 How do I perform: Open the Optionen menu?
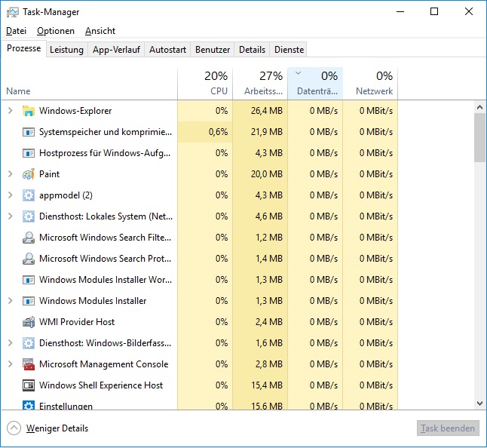(x=56, y=31)
